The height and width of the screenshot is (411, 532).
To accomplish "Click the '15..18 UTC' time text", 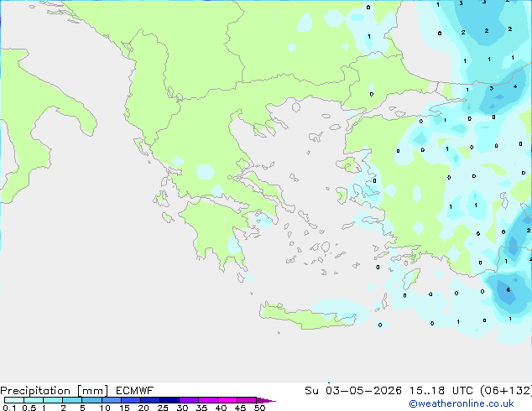I will pyautogui.click(x=441, y=390).
